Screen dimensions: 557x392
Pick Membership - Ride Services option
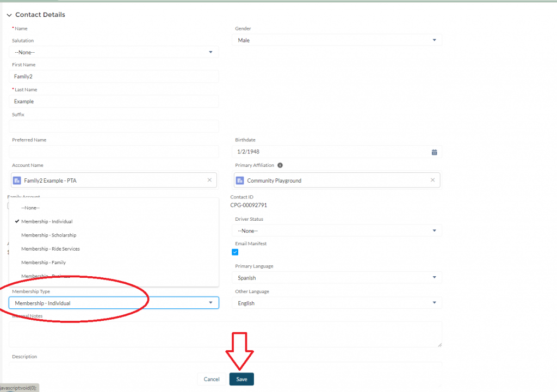pos(50,249)
